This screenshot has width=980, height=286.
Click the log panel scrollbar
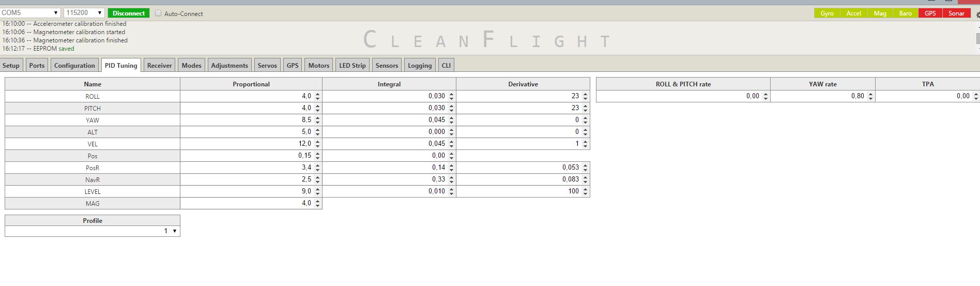977,38
